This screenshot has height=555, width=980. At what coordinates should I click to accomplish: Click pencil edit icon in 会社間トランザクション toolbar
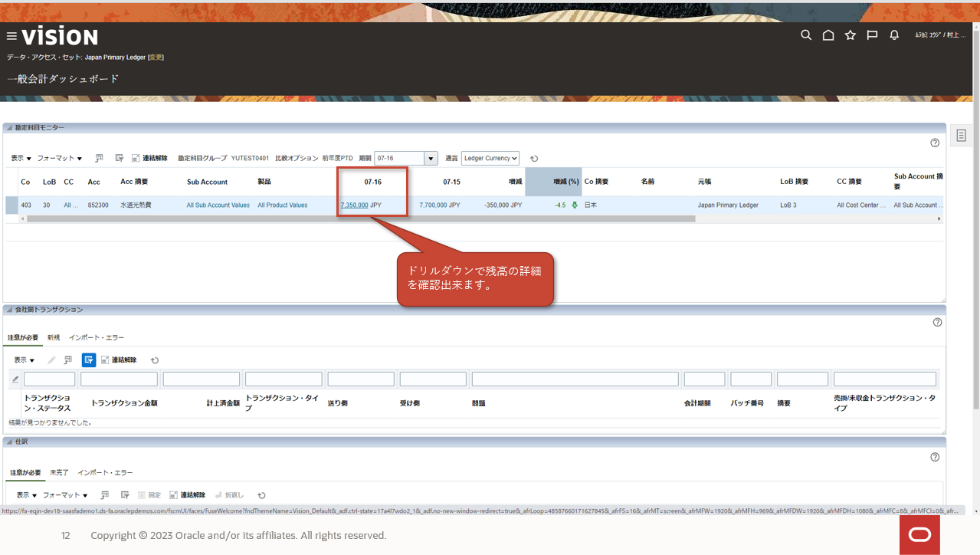(51, 360)
